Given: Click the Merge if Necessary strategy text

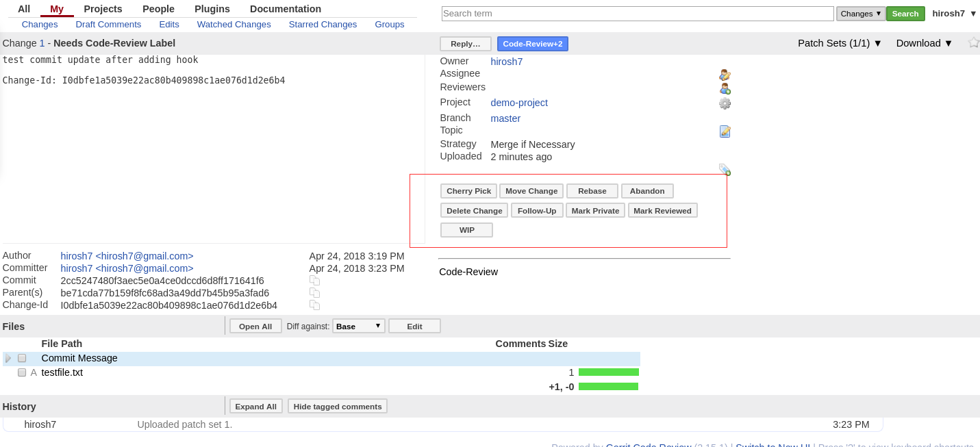Looking at the screenshot, I should 533,144.
